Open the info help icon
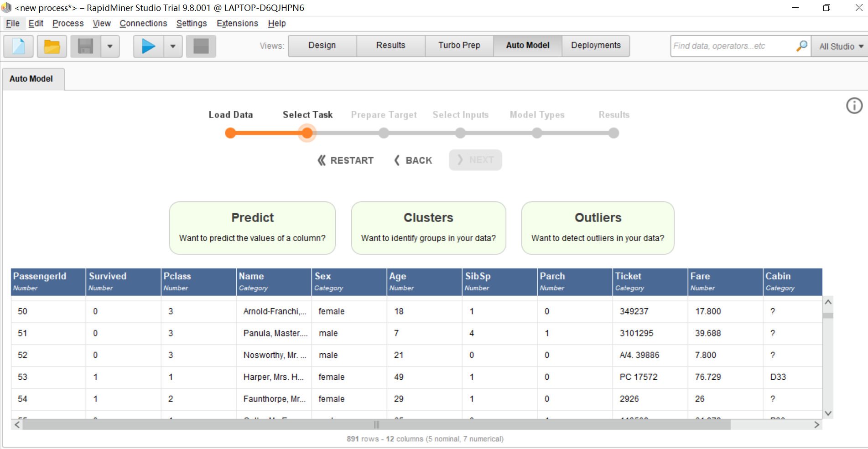 click(854, 106)
